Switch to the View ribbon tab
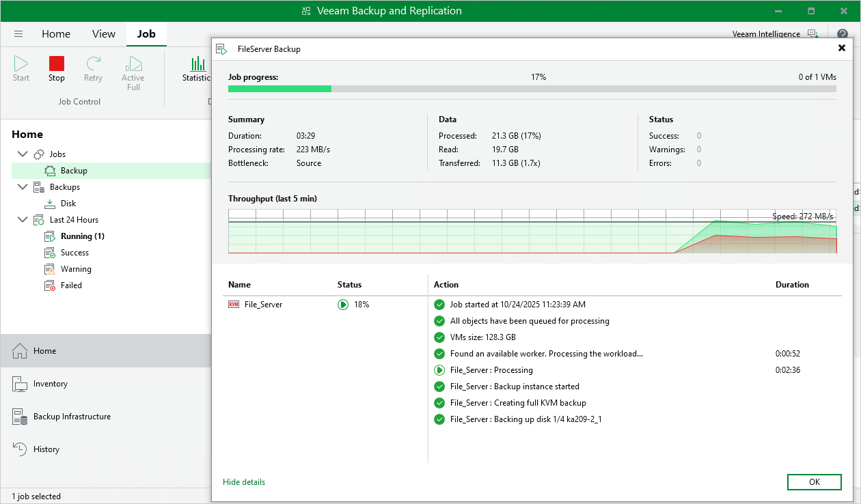The image size is (861, 504). (x=104, y=34)
